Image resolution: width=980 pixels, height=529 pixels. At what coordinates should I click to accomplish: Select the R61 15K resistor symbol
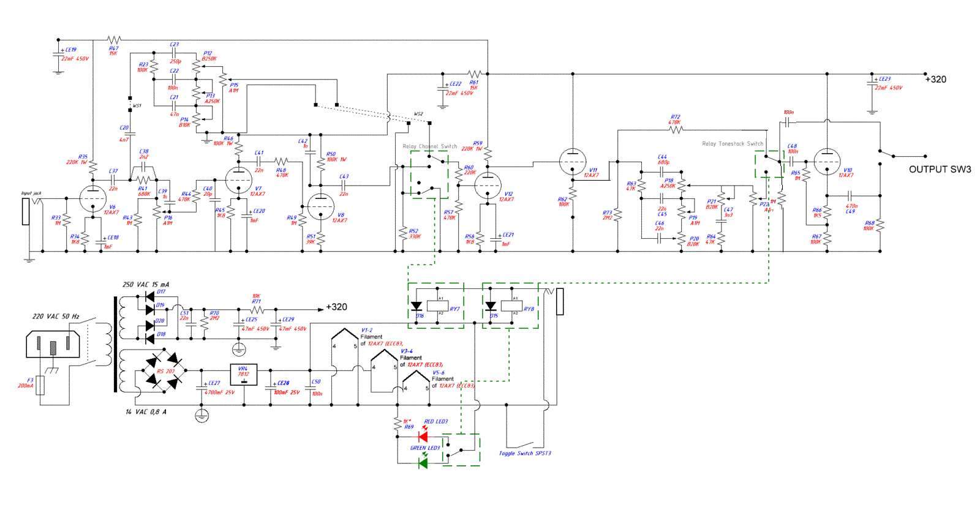click(473, 73)
